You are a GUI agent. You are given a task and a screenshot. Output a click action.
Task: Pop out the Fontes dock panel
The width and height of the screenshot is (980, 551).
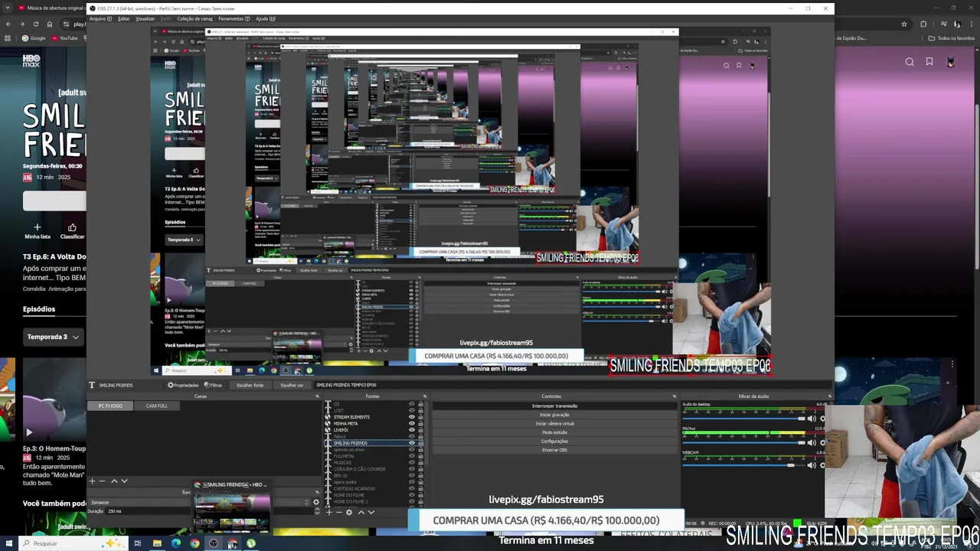click(426, 396)
